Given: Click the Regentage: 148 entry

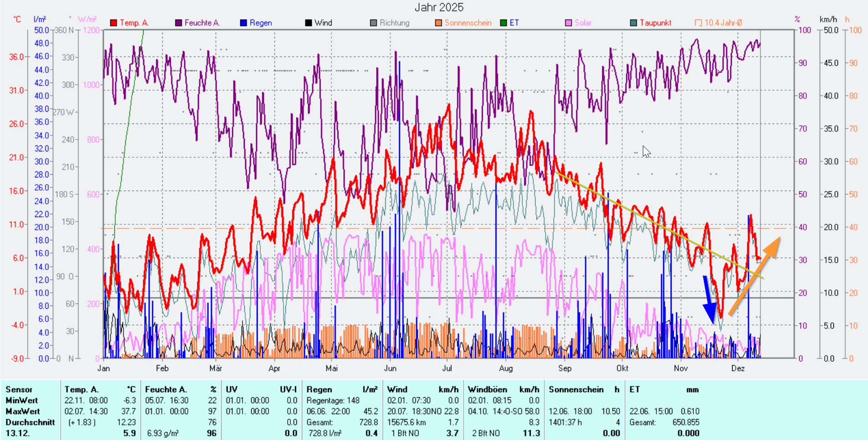Looking at the screenshot, I should pos(333,400).
